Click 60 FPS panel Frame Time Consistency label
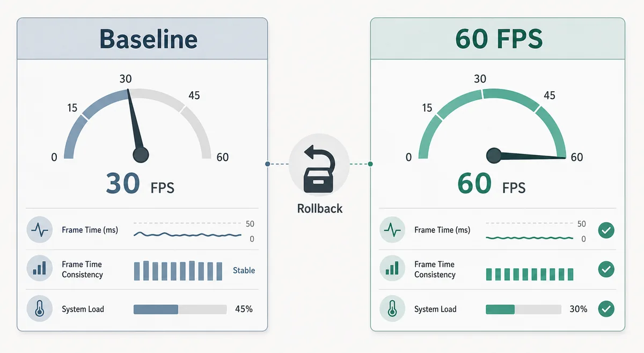The width and height of the screenshot is (644, 353). coord(435,269)
